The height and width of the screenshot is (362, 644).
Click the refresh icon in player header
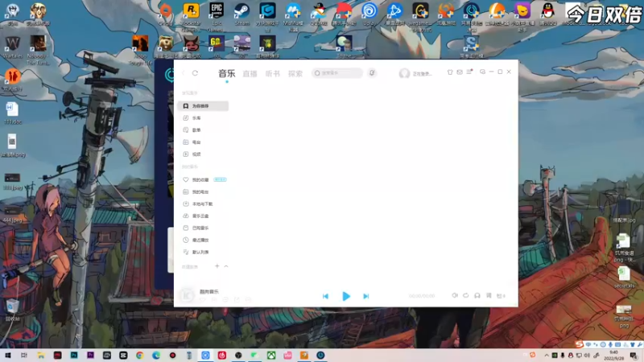195,73
